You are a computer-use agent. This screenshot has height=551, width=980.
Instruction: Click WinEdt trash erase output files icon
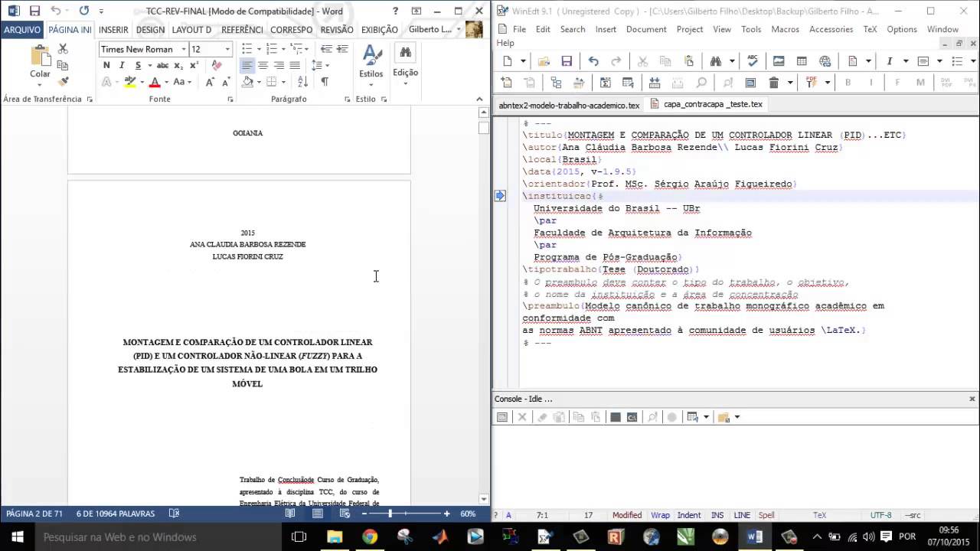tap(773, 83)
